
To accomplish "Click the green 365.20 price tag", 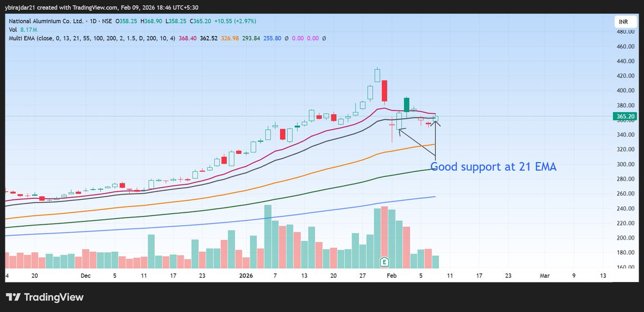I will (x=625, y=116).
